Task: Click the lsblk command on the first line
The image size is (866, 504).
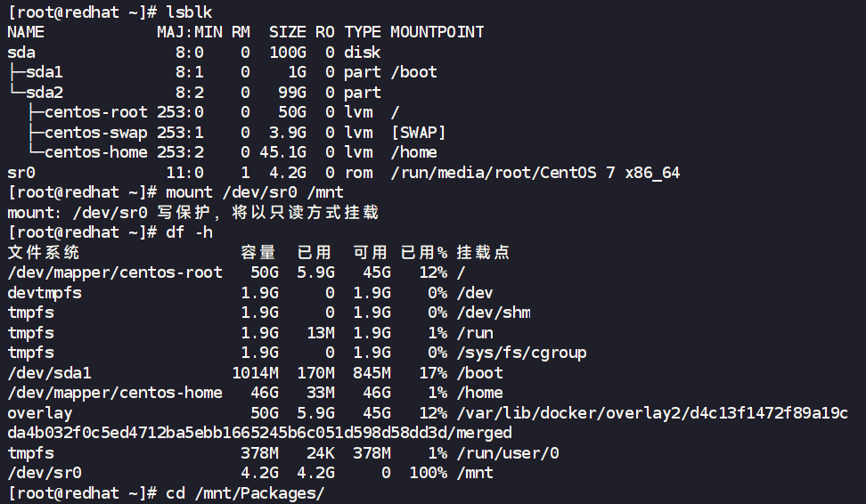Action: (x=189, y=12)
